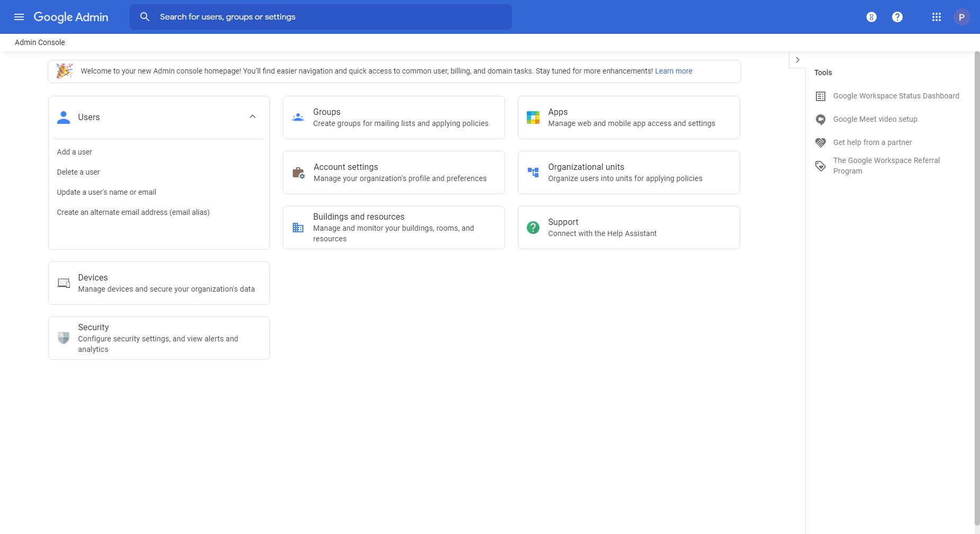
Task: Click the green Support question icon
Action: pyautogui.click(x=533, y=228)
